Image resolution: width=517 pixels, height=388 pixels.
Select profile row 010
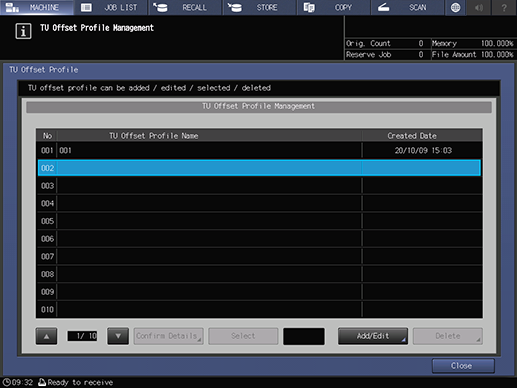259,309
